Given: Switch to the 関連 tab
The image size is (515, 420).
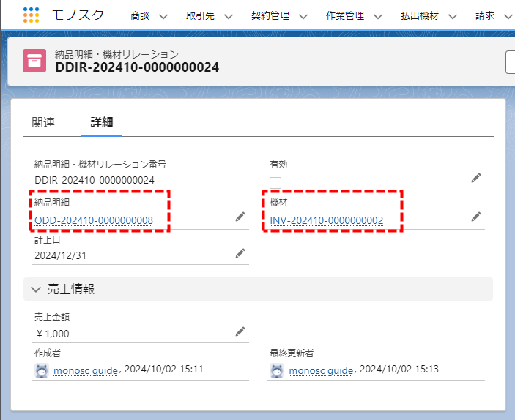Looking at the screenshot, I should coord(43,122).
